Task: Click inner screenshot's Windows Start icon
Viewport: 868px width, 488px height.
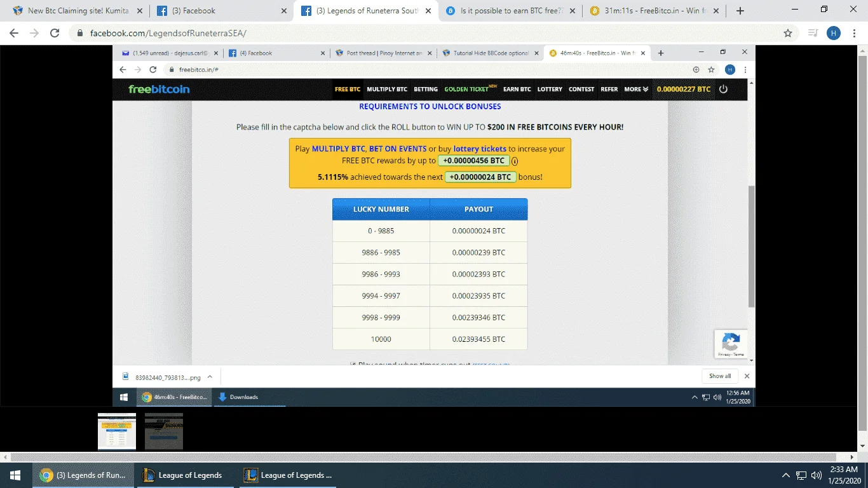Action: [124, 397]
